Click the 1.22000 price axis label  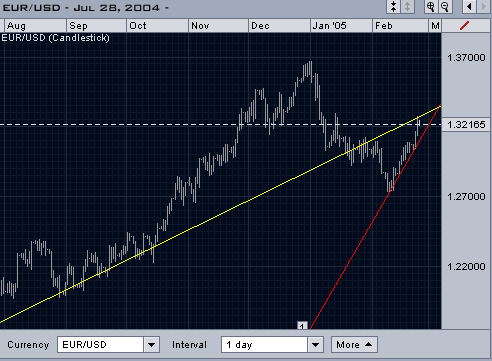[466, 267]
